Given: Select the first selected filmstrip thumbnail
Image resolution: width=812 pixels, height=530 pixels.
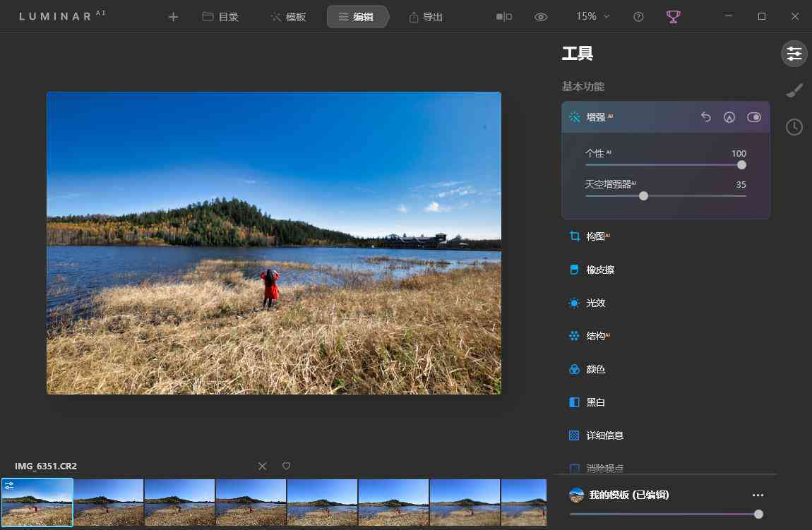Looking at the screenshot, I should coord(37,502).
